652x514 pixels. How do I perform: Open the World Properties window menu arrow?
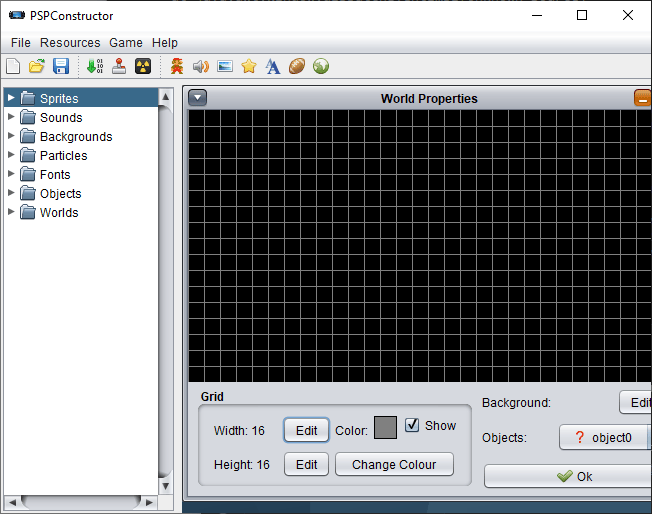[x=197, y=98]
